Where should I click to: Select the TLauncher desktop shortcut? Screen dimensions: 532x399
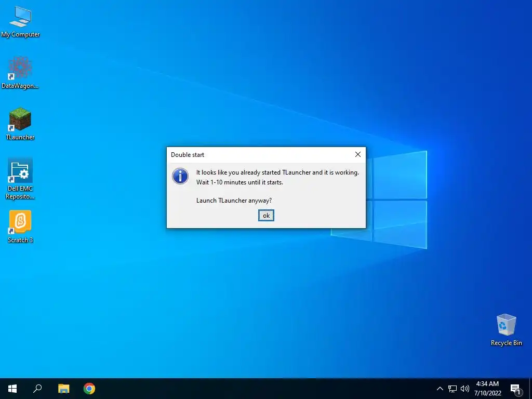pos(20,124)
